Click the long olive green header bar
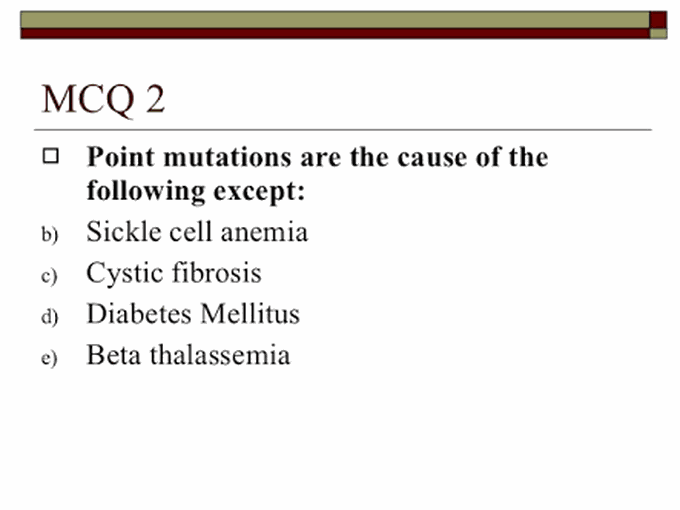680x510 pixels. click(335, 20)
